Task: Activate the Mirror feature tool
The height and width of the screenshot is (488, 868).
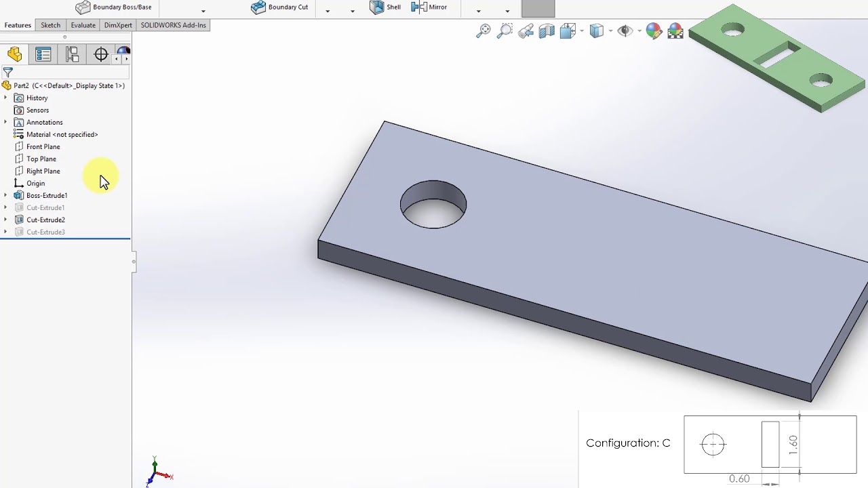Action: [429, 7]
